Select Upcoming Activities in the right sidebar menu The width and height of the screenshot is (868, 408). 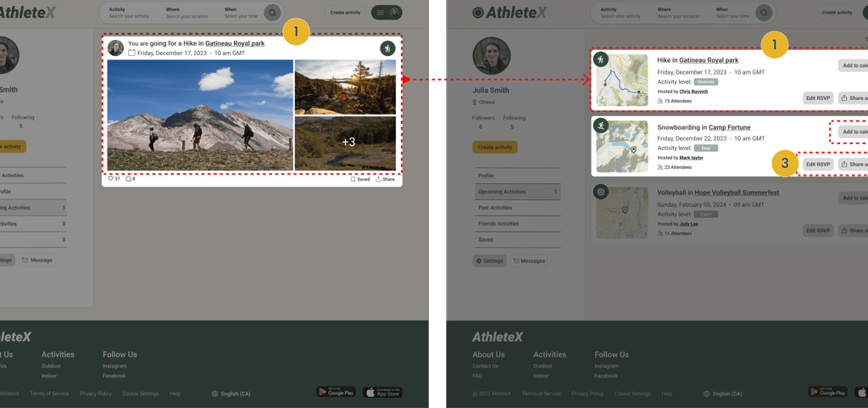point(518,192)
